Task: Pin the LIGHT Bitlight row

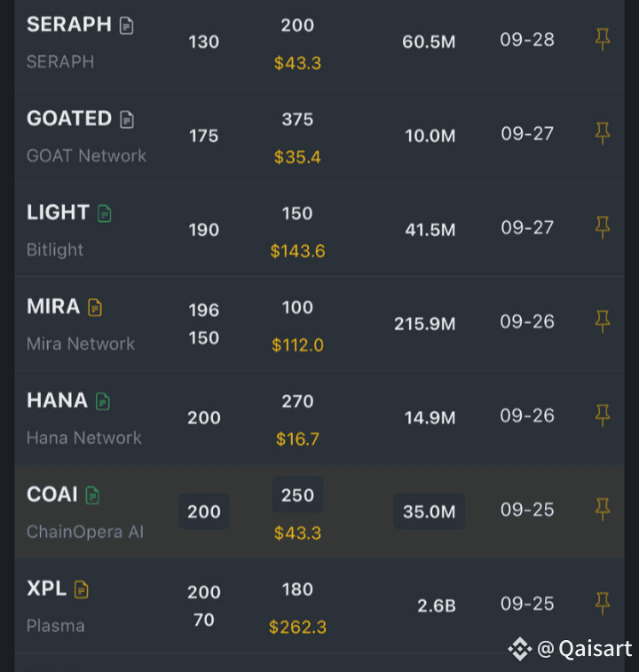Action: click(x=603, y=227)
